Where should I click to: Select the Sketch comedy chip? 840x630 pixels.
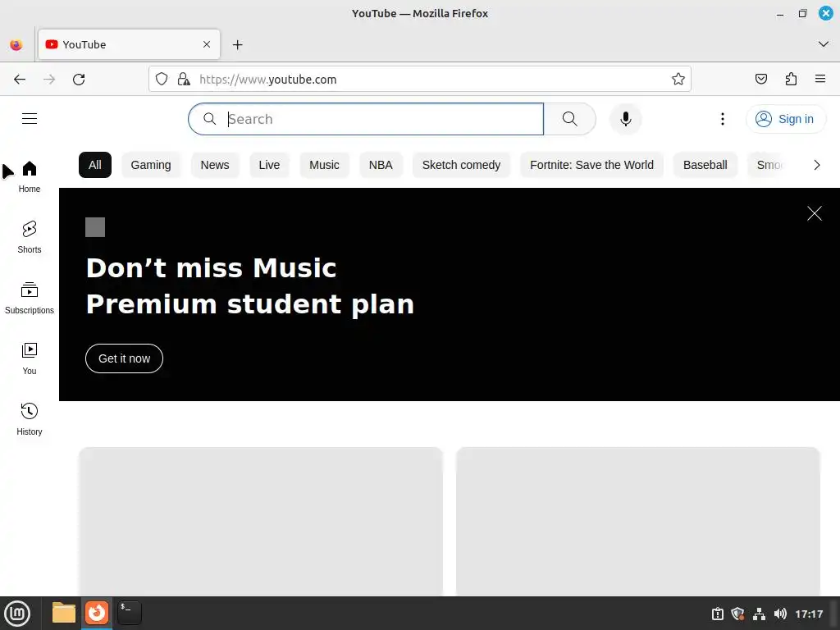[x=461, y=165]
